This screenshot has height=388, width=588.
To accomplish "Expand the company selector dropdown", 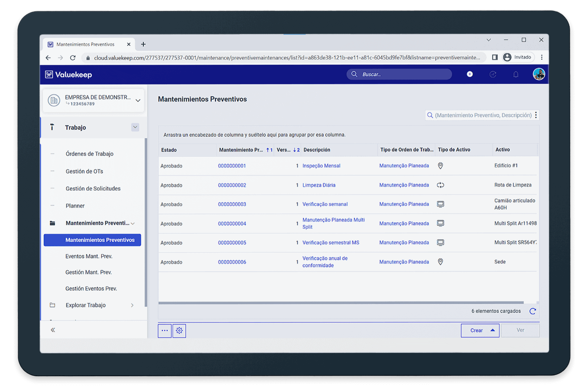I will [138, 100].
